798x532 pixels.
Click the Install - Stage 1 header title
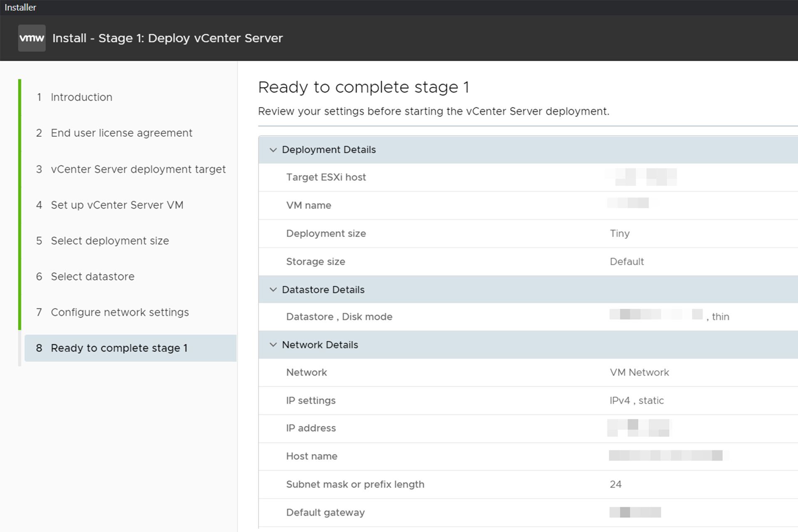[x=167, y=38]
